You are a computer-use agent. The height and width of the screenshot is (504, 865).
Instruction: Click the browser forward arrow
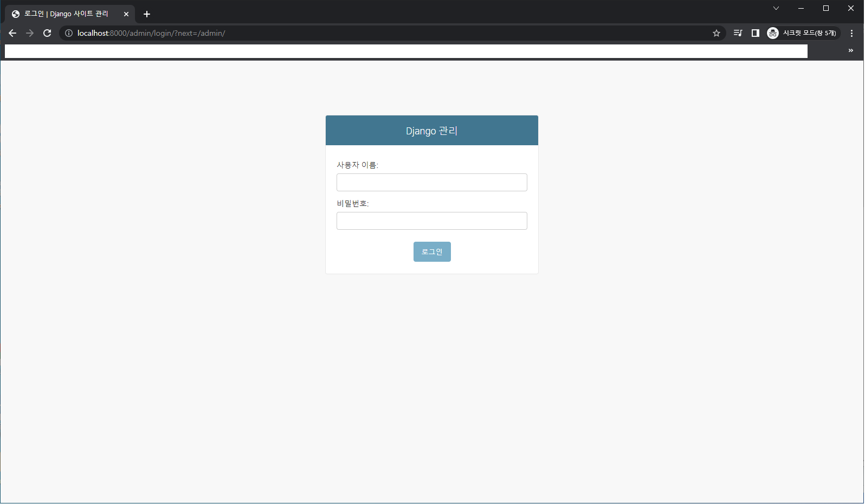(x=30, y=33)
